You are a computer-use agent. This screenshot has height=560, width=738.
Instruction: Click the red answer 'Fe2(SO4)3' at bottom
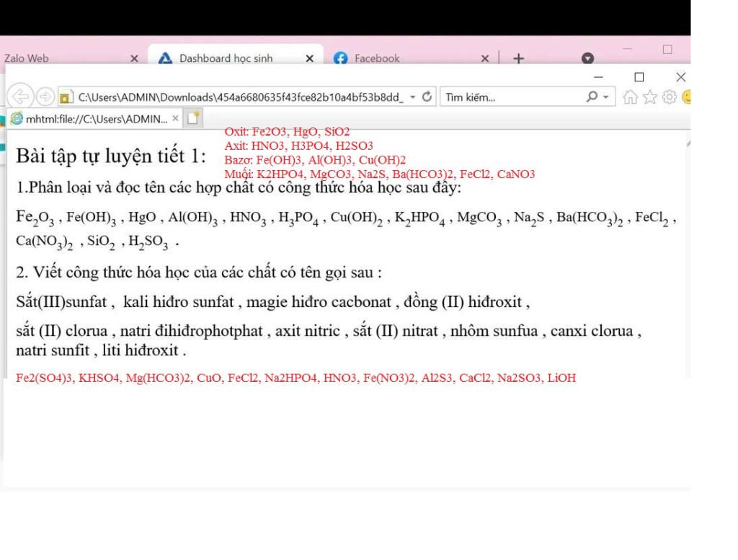[44, 378]
